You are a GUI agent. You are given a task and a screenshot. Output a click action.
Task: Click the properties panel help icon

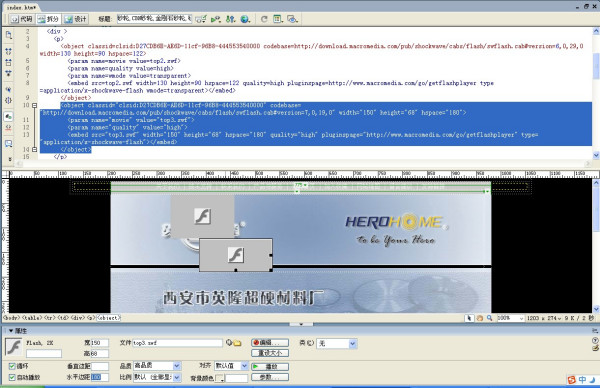pyautogui.click(x=595, y=340)
